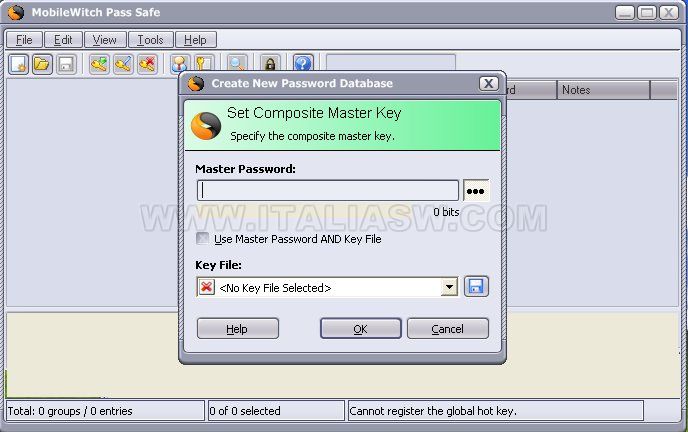Click the red X key file icon
The height and width of the screenshot is (432, 688).
pos(206,287)
